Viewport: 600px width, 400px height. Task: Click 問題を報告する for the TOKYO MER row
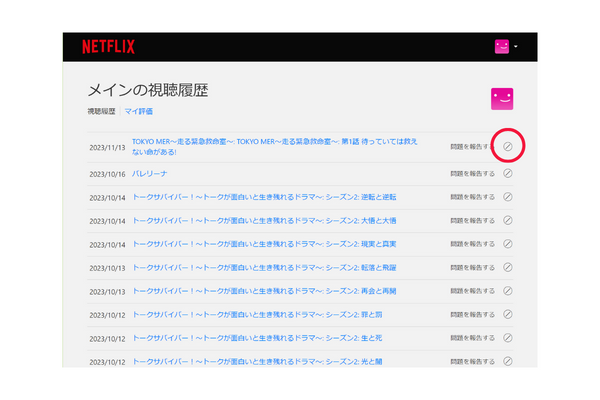(472, 147)
